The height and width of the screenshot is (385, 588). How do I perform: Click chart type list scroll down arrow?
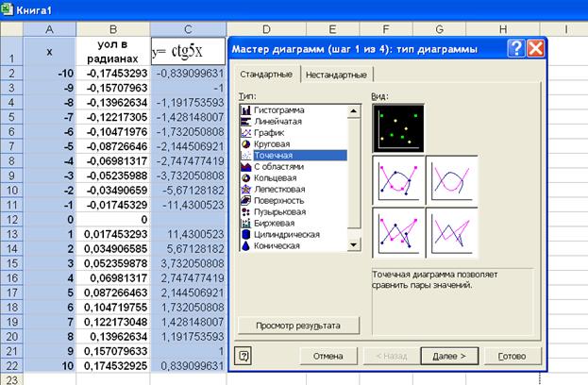tap(354, 244)
